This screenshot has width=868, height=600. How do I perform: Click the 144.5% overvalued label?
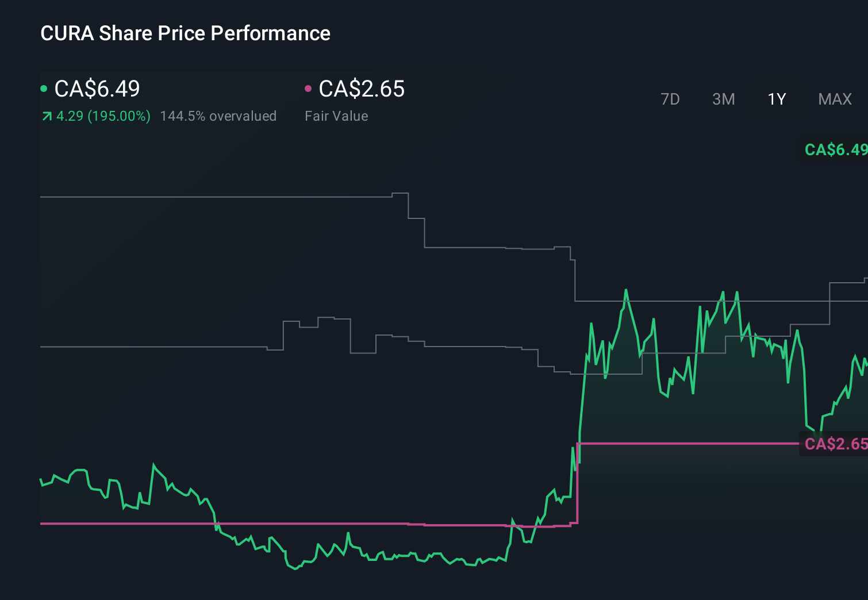(x=219, y=116)
